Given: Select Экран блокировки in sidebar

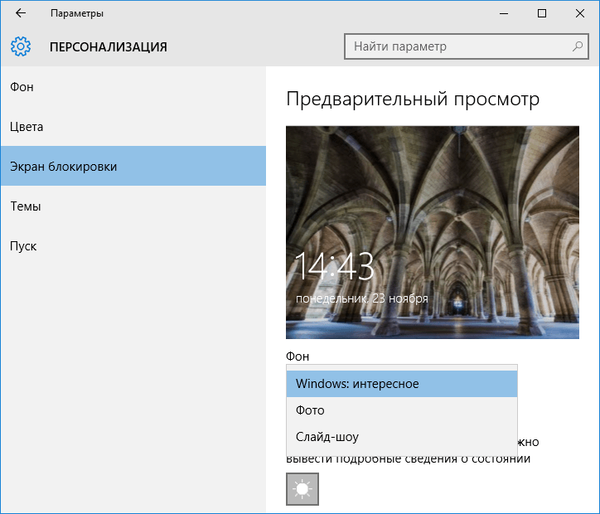Looking at the screenshot, I should (x=133, y=166).
